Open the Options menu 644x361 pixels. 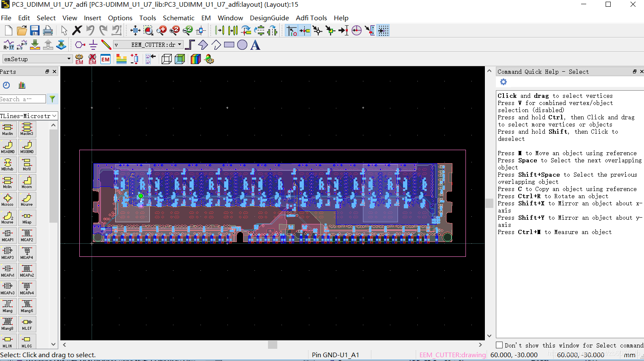[x=120, y=18]
